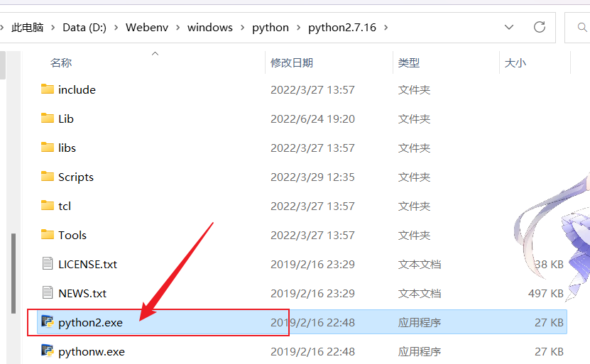The height and width of the screenshot is (364, 590).
Task: Select the NEWS.txt file name
Action: [82, 293]
